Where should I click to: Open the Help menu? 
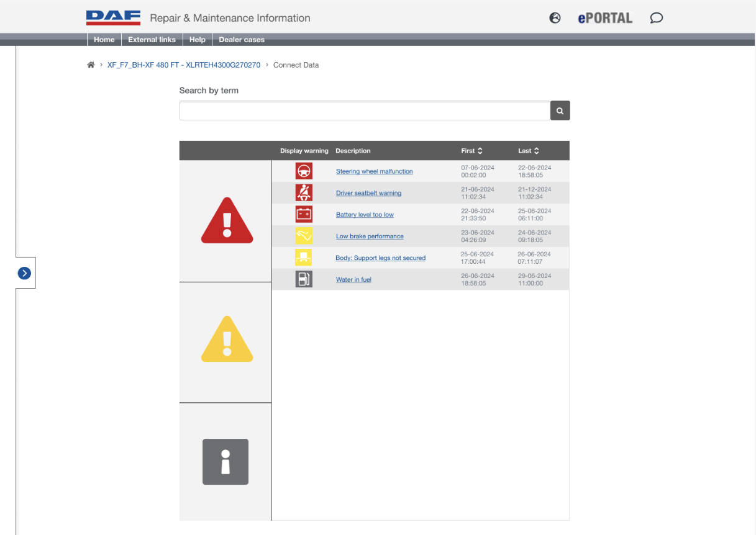[x=197, y=39]
